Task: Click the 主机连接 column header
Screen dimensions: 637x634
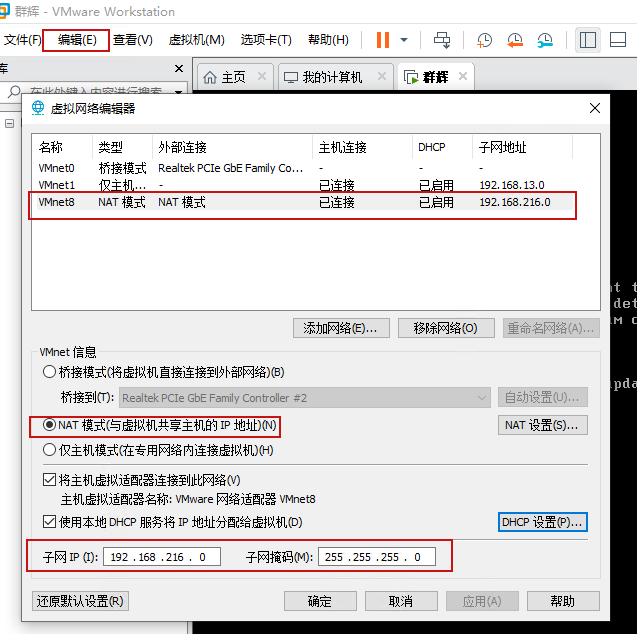Action: [x=363, y=147]
